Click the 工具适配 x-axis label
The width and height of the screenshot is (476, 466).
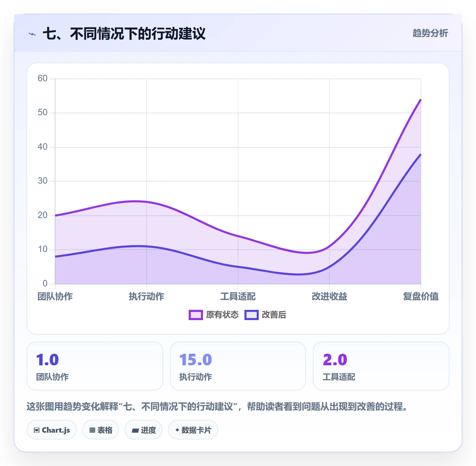tap(238, 297)
